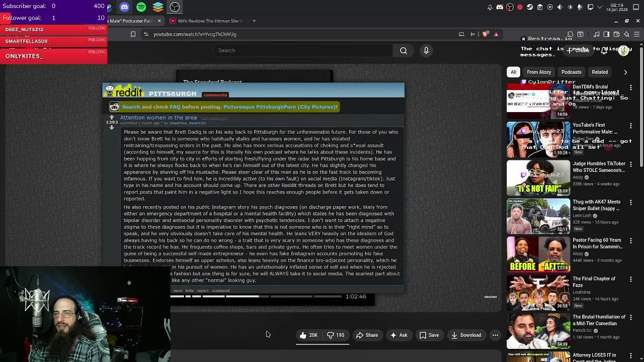644x362 pixels.
Task: Open options menu for Pastor Facing video
Action: point(631,241)
